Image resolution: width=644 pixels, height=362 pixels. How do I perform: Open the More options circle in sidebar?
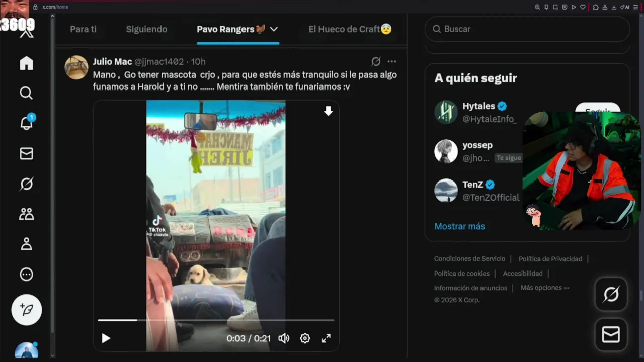pyautogui.click(x=26, y=275)
